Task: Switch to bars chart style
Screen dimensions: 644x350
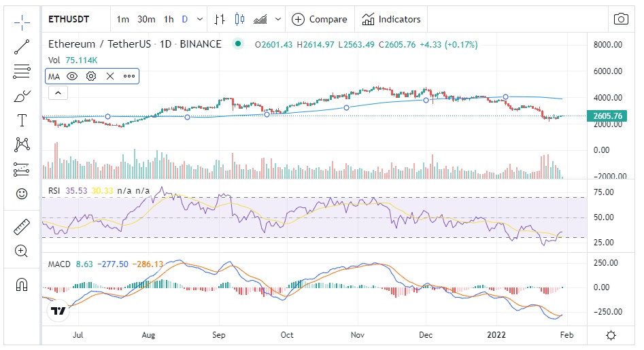Action: click(x=220, y=19)
